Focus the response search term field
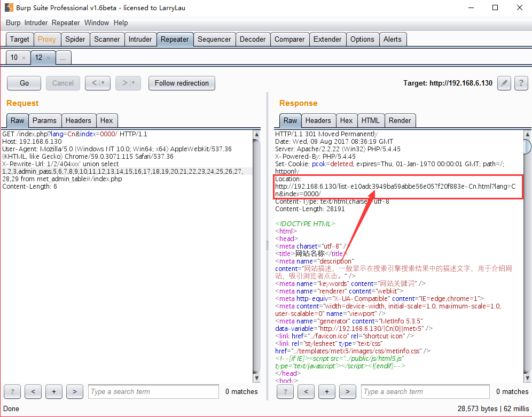The height and width of the screenshot is (417, 532). tap(426, 391)
